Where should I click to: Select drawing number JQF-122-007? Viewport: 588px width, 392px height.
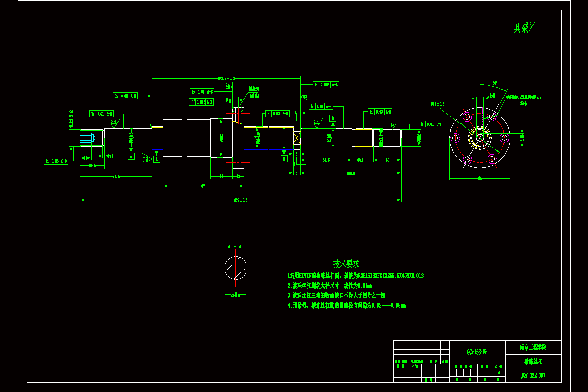[x=533, y=375]
